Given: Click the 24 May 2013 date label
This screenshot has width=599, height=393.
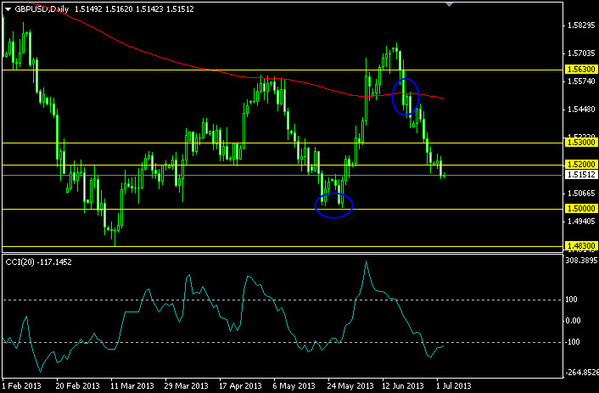Looking at the screenshot, I should [350, 386].
